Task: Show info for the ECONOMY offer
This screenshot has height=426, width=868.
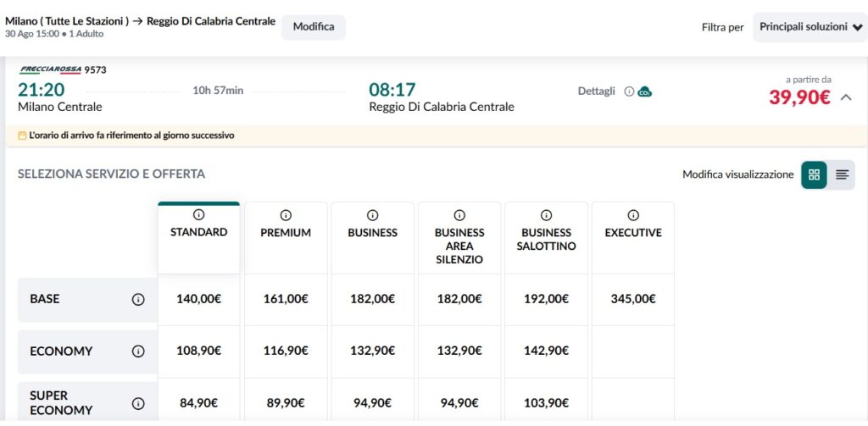Action: pos(138,351)
